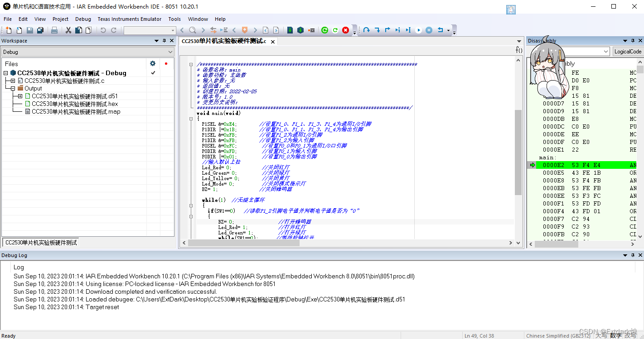Click the Break (pause) debug button
The image size is (644, 339).
coord(428,30)
